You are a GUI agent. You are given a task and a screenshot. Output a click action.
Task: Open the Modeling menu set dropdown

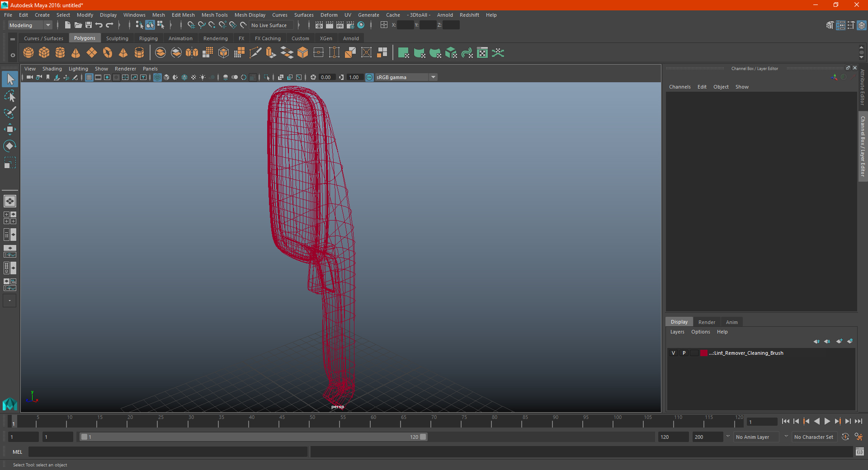pos(30,25)
